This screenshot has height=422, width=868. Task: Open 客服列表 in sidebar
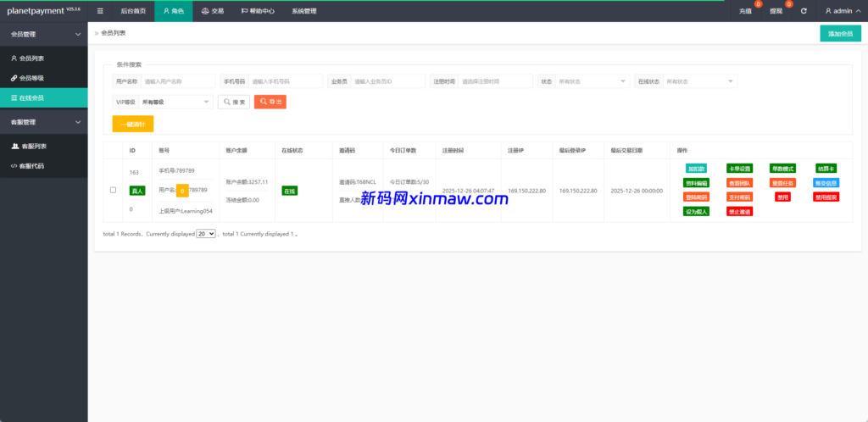tap(44, 146)
